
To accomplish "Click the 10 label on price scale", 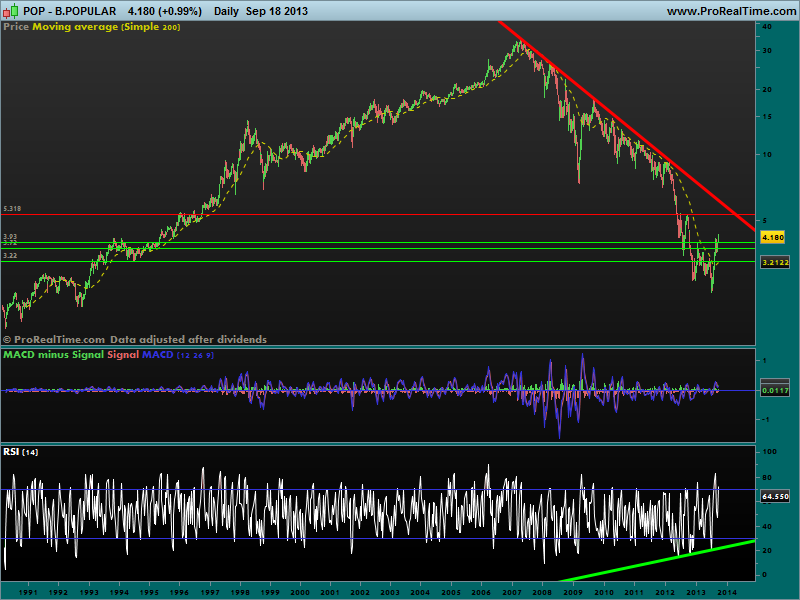I will 766,155.
